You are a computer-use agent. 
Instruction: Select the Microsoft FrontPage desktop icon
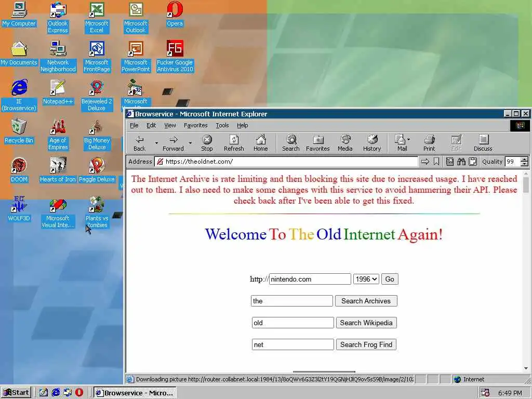tap(97, 56)
